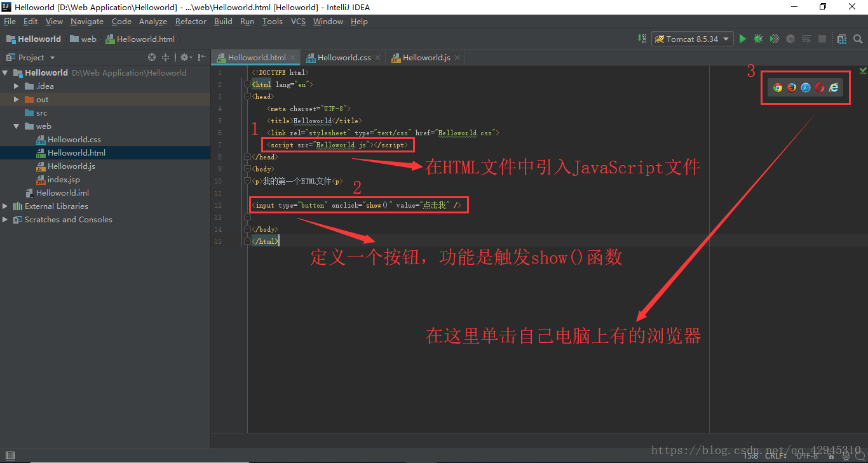Open the VCS menu
The image size is (868, 463).
tap(298, 22)
